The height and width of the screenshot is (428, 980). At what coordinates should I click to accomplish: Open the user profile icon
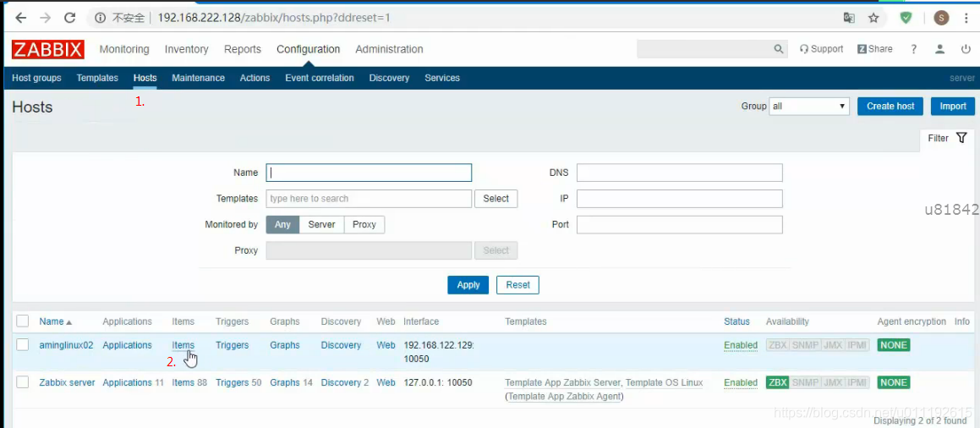(940, 49)
